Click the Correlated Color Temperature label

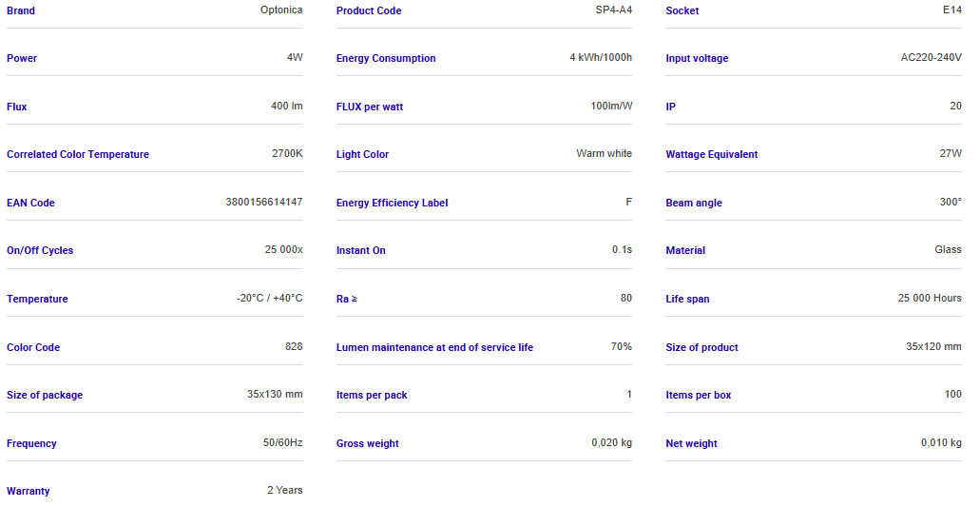coord(78,154)
